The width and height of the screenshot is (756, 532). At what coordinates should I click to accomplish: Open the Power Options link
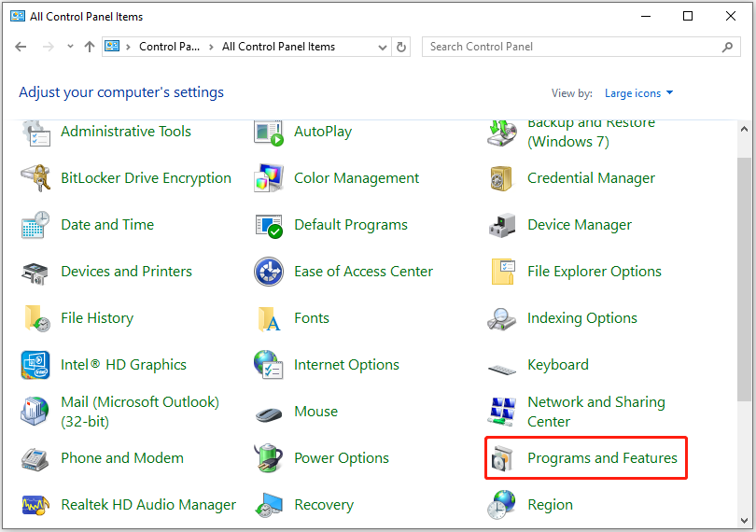pyautogui.click(x=342, y=458)
